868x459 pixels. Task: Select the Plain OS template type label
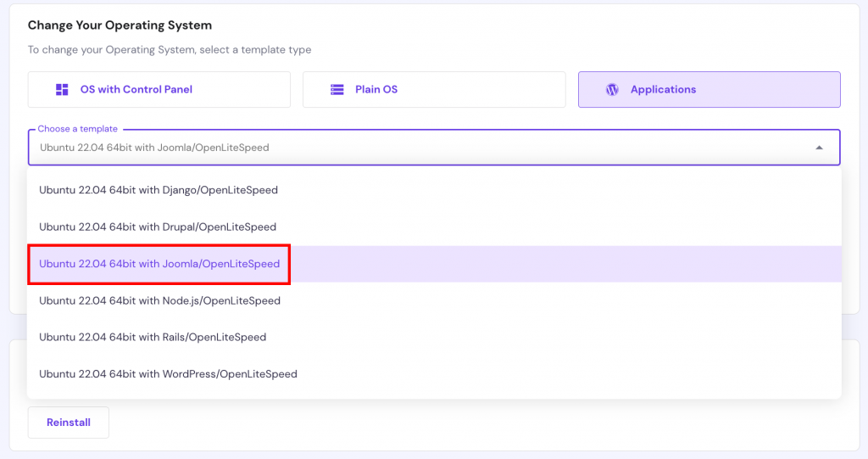[376, 90]
